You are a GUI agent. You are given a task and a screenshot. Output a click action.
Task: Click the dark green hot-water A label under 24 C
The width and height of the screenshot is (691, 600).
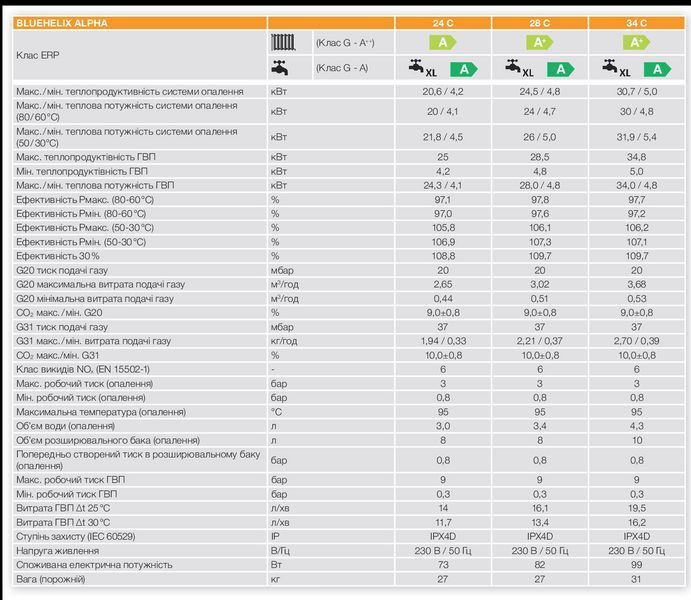coord(464,69)
